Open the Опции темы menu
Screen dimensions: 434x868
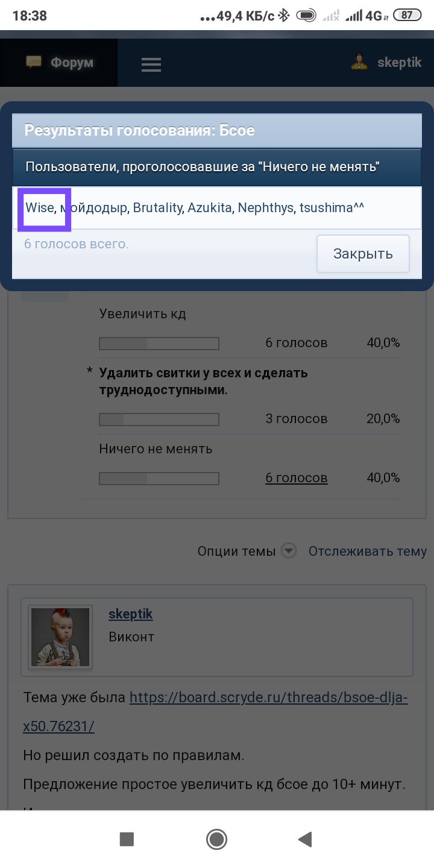236,551
